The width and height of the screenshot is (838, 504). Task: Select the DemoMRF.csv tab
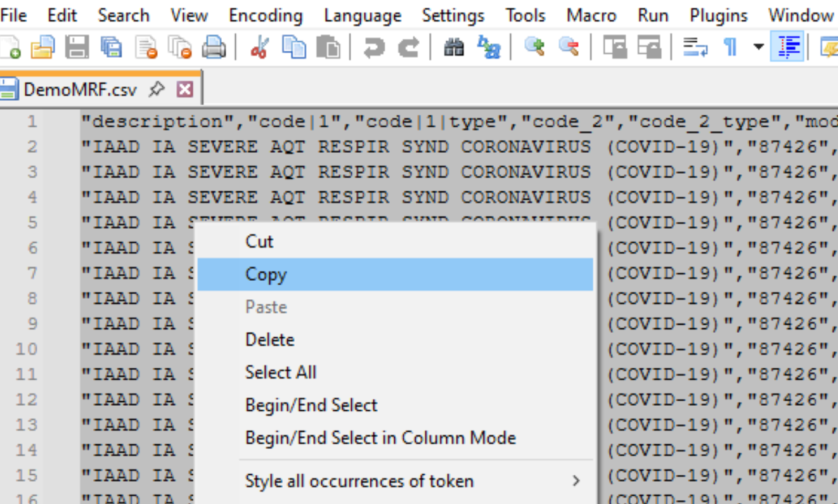point(80,90)
